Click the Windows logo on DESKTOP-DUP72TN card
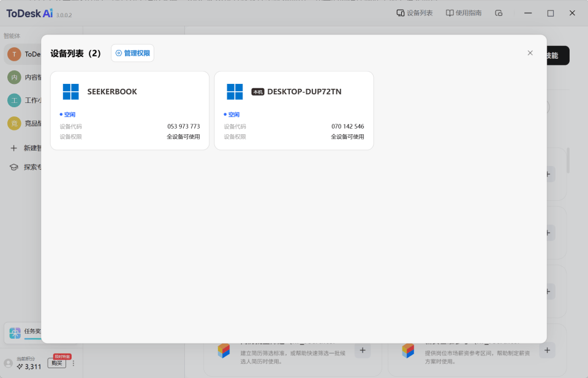This screenshot has width=588, height=378. [x=235, y=91]
